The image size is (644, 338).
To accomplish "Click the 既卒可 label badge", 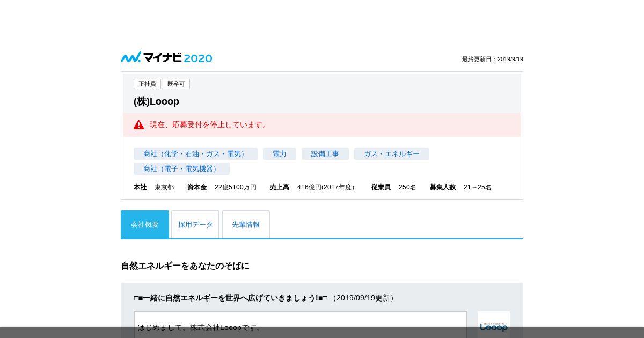I will [x=176, y=84].
